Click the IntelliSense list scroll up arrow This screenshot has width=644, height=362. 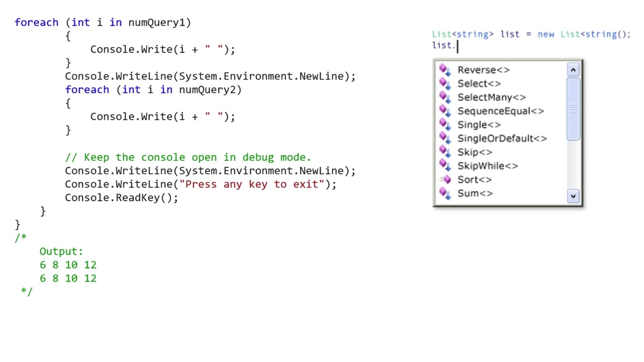[573, 69]
